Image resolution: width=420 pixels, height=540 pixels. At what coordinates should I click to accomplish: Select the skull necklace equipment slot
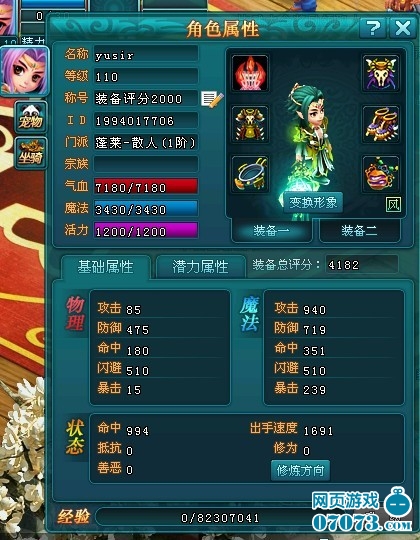[380, 73]
